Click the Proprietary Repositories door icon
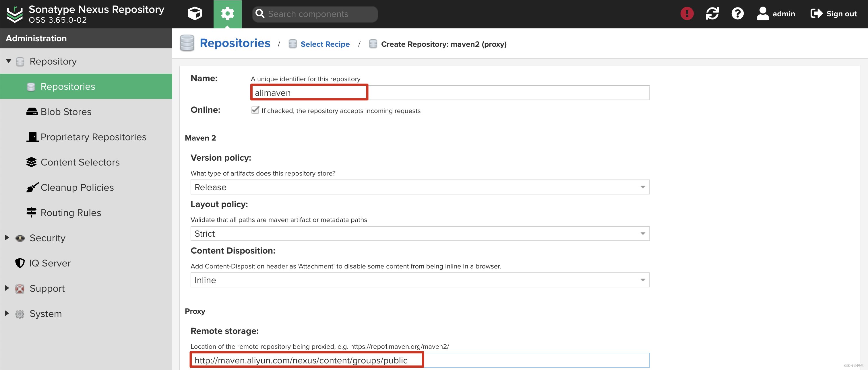Viewport: 868px width, 370px height. click(x=32, y=137)
